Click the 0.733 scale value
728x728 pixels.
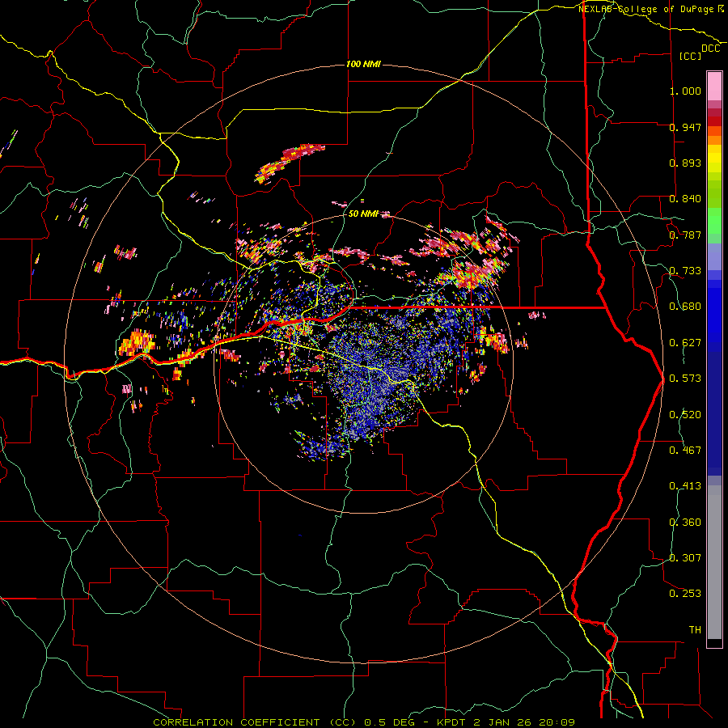685,271
